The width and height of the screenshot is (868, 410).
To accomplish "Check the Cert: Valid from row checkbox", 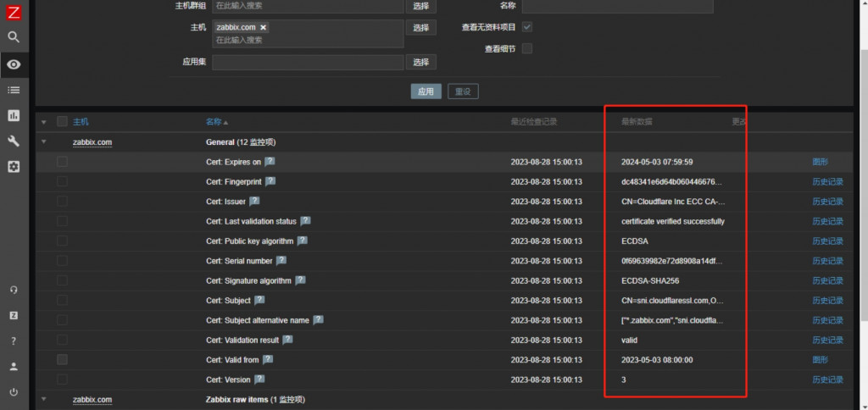I will point(62,360).
